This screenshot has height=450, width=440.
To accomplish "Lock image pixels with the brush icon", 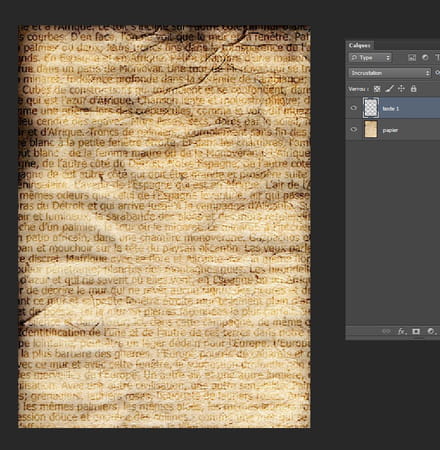I will (x=389, y=89).
